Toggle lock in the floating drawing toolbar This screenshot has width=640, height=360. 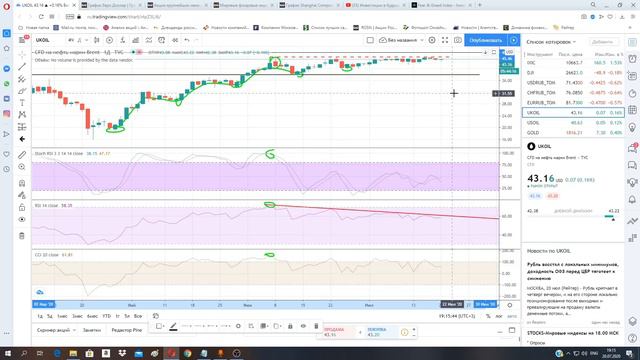click(x=290, y=326)
